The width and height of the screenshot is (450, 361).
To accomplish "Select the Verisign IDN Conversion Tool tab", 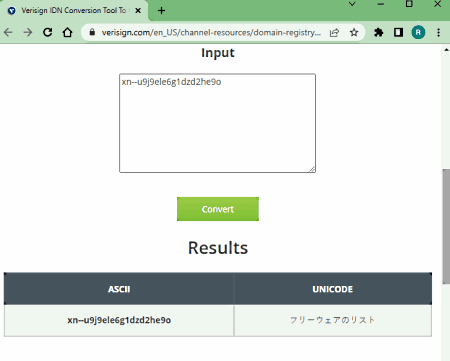I will [74, 11].
